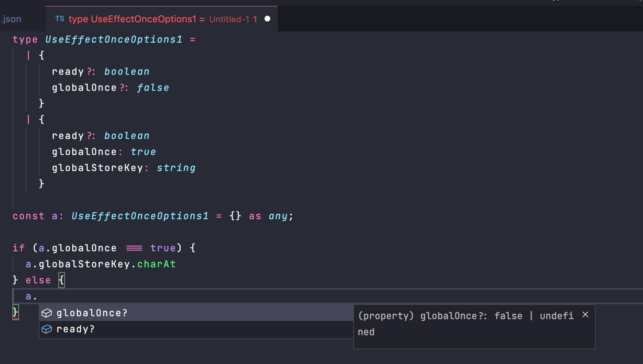Click the 'const' keyword
The width and height of the screenshot is (643, 364).
point(28,216)
